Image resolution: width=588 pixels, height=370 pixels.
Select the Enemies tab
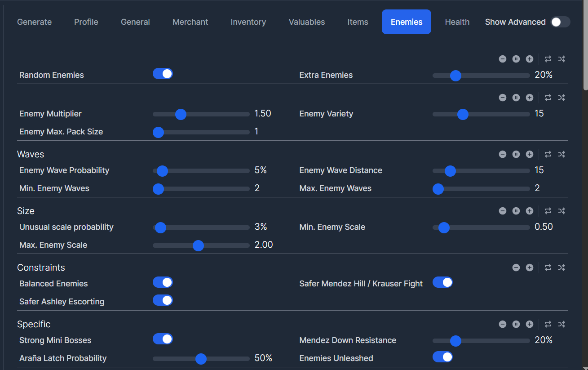pyautogui.click(x=407, y=22)
